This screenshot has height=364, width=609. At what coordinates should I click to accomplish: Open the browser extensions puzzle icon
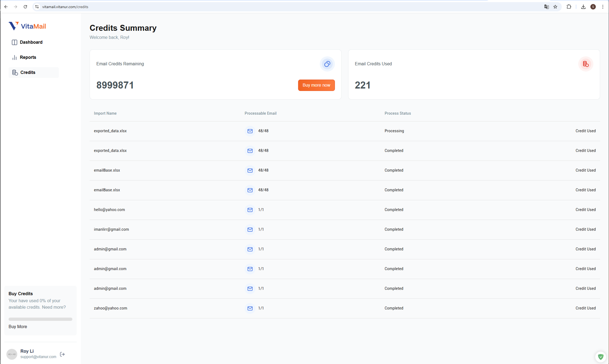(569, 7)
